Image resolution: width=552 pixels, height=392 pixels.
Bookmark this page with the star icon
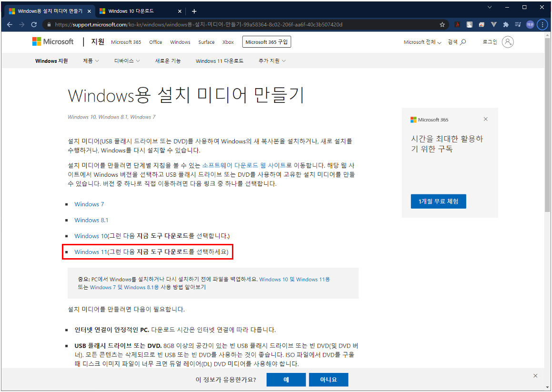442,25
